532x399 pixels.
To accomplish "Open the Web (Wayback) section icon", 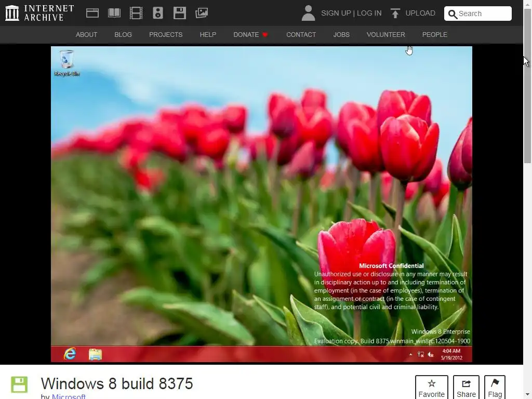I will pos(92,13).
